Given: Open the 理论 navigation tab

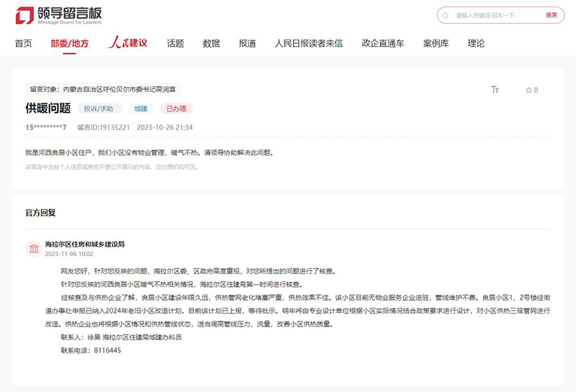Looking at the screenshot, I should pos(476,44).
